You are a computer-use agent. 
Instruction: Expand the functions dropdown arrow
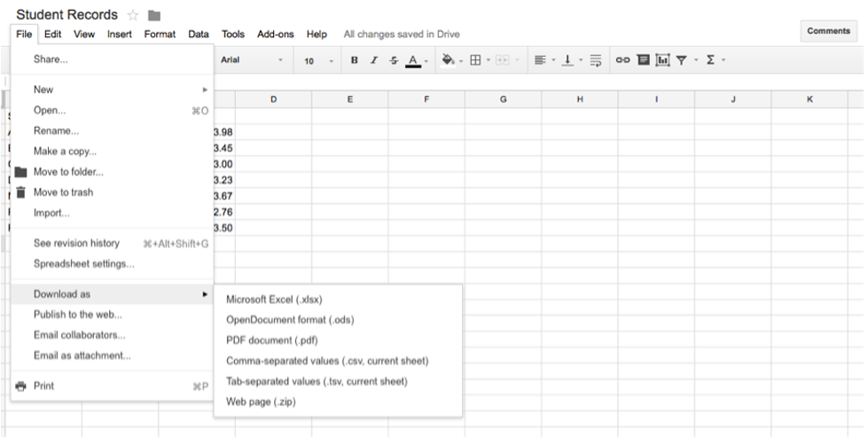(723, 60)
